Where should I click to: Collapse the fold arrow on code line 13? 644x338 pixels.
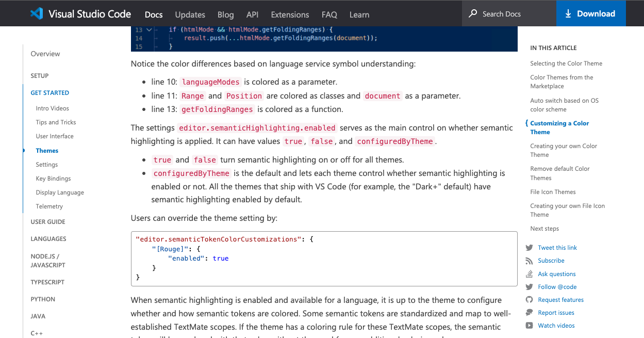coord(150,29)
